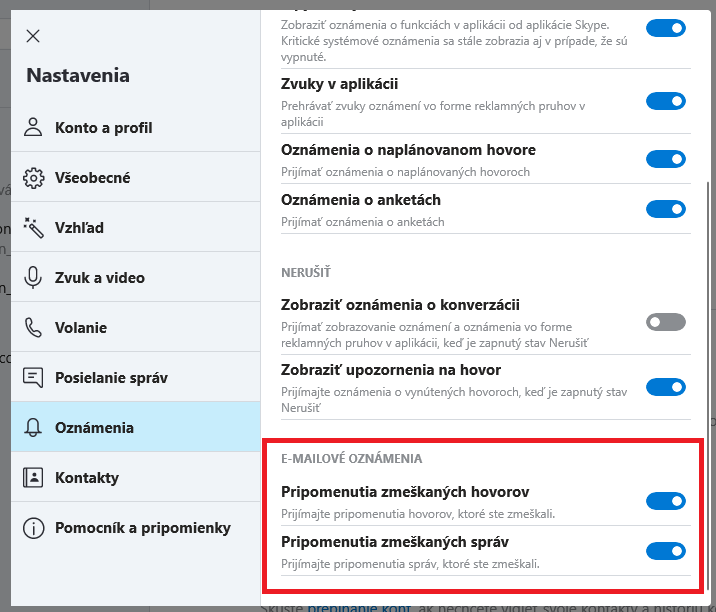Click the person icon beside Konto a profil

(x=33, y=127)
